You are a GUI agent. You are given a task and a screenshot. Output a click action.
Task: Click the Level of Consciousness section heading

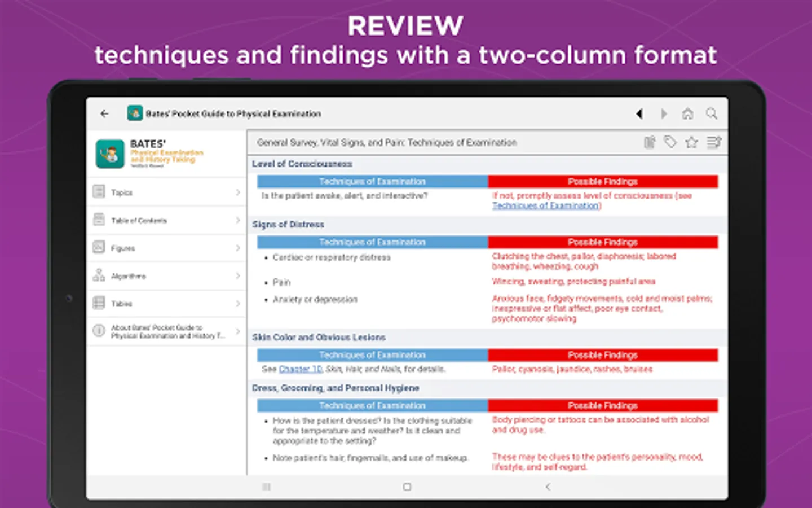pyautogui.click(x=302, y=164)
